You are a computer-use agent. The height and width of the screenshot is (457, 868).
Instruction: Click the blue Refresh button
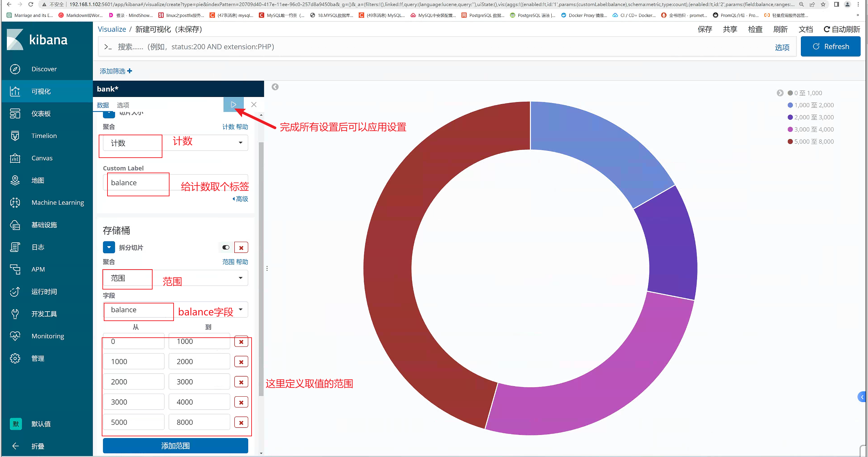click(830, 46)
